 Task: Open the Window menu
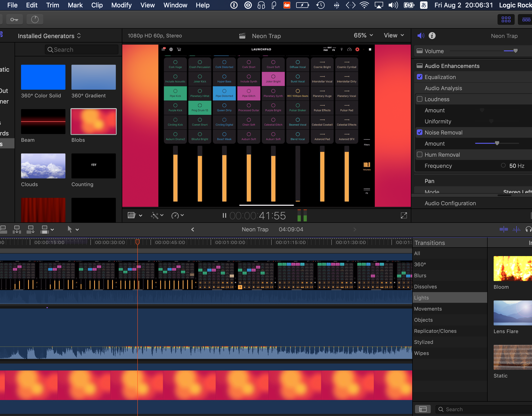coord(175,5)
